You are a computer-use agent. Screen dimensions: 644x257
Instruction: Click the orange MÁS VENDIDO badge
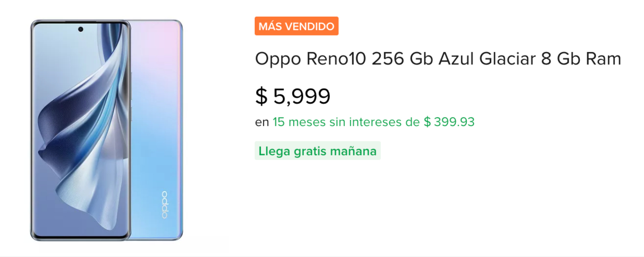(x=296, y=26)
